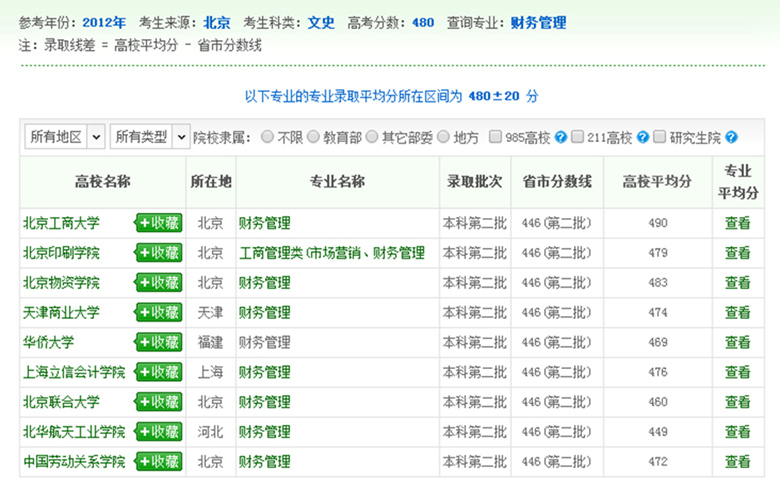The height and width of the screenshot is (488, 780).
Task: Favorite 上海立信会计学院 with 收藏
Action: (158, 372)
